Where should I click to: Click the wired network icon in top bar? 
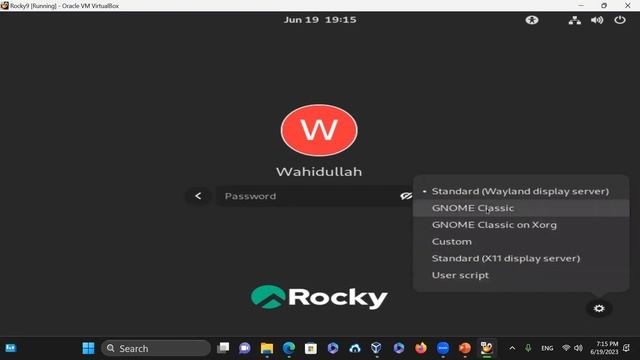point(575,20)
